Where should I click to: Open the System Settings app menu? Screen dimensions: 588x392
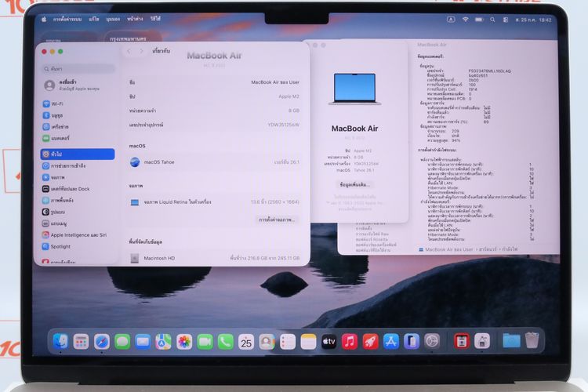coord(67,19)
